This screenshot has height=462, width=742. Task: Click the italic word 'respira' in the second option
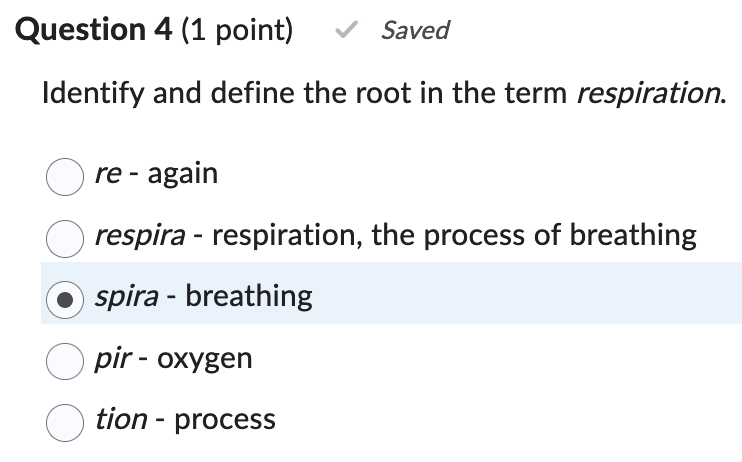click(139, 235)
